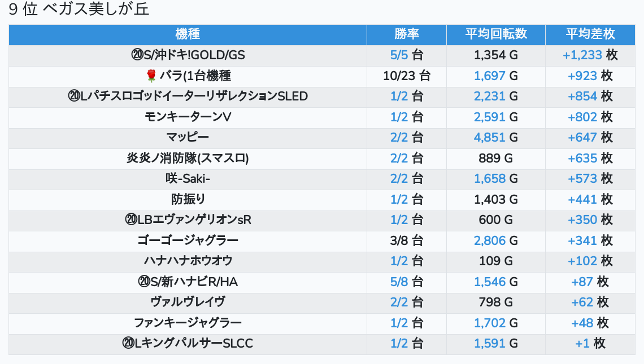Click the ハナハナホウオウ machine name
Image resolution: width=644 pixels, height=364 pixels.
coord(188,261)
